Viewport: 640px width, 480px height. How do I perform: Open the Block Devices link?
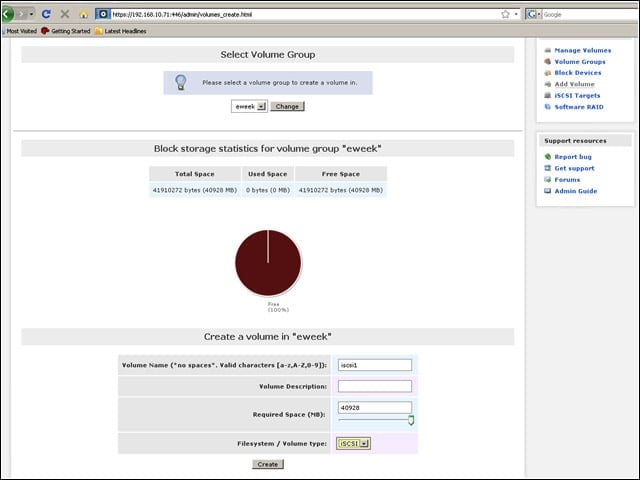tap(578, 73)
